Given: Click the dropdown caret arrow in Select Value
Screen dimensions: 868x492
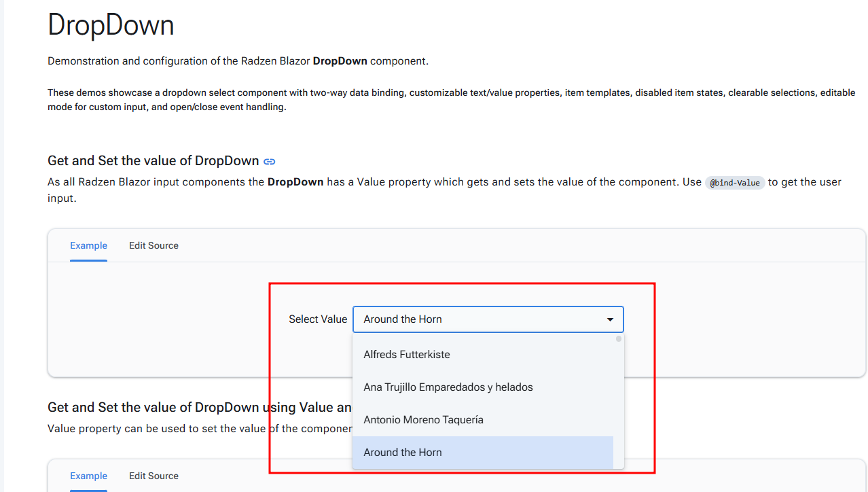Looking at the screenshot, I should tap(610, 319).
